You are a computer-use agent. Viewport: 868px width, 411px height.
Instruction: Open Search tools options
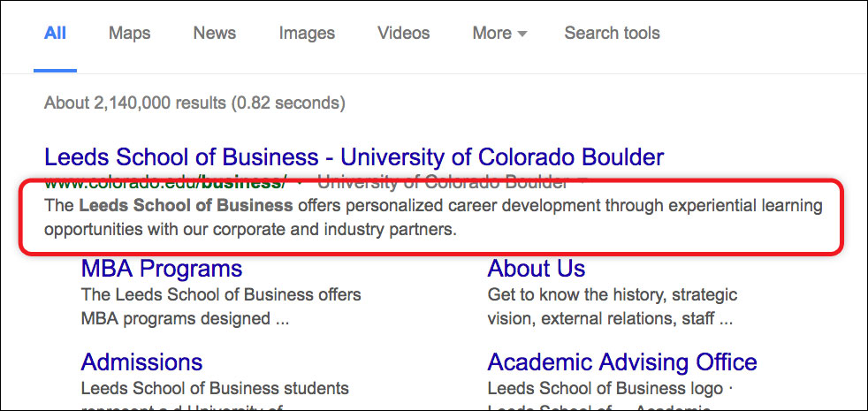pos(612,34)
